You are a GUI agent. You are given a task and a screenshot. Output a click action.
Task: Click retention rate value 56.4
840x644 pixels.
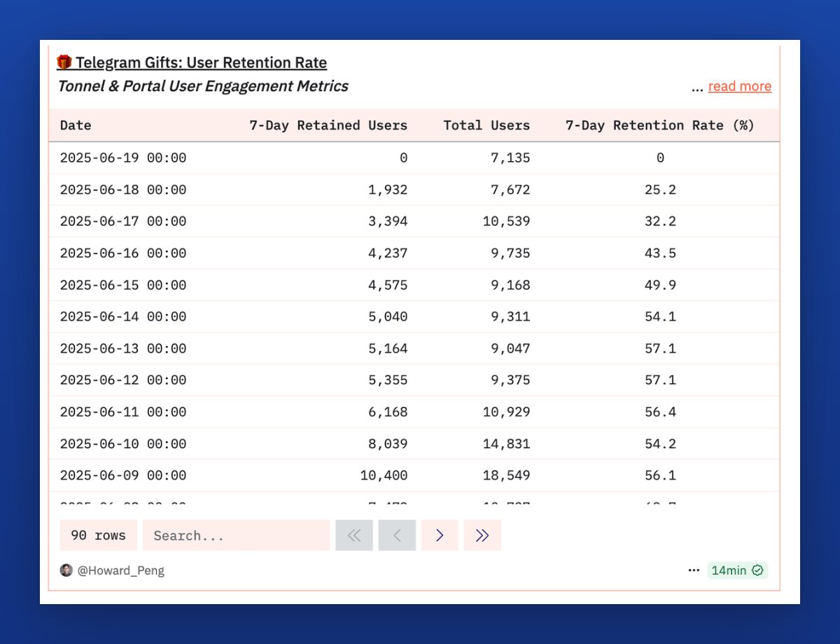[x=660, y=412]
